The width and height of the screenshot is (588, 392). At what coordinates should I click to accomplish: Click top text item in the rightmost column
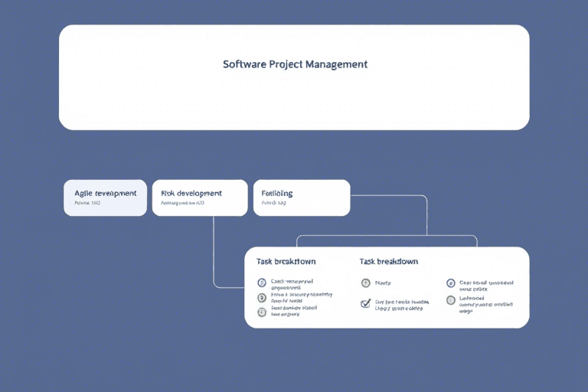pyautogui.click(x=486, y=284)
